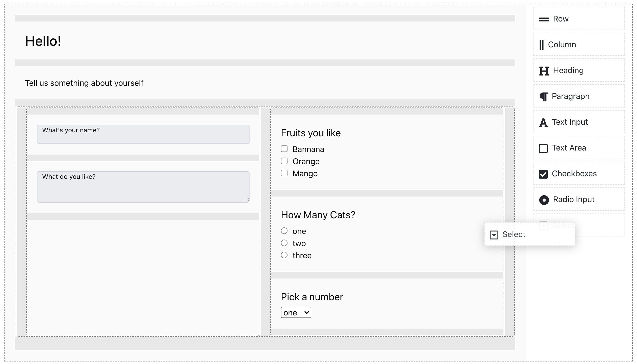
Task: Select the Heading H icon
Action: [x=544, y=71]
